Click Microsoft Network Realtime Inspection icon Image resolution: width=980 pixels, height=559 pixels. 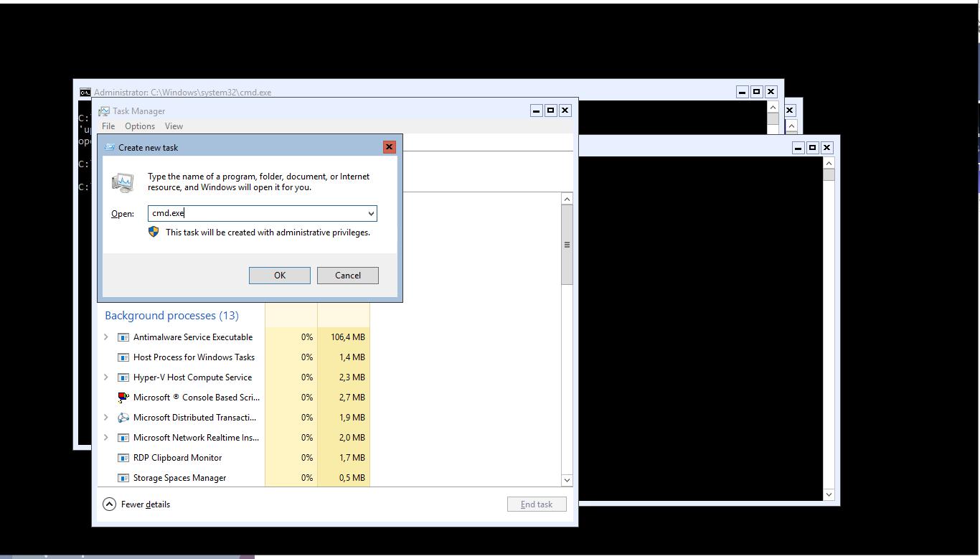tap(123, 438)
